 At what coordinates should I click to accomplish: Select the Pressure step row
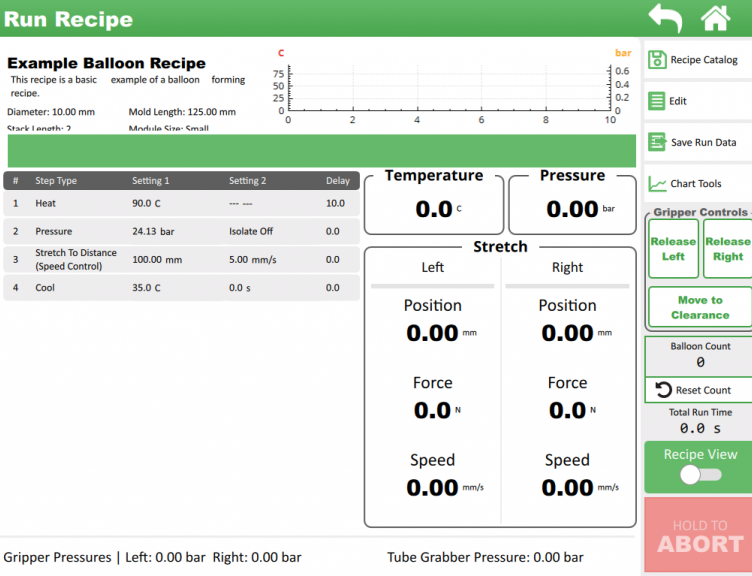[x=181, y=231]
